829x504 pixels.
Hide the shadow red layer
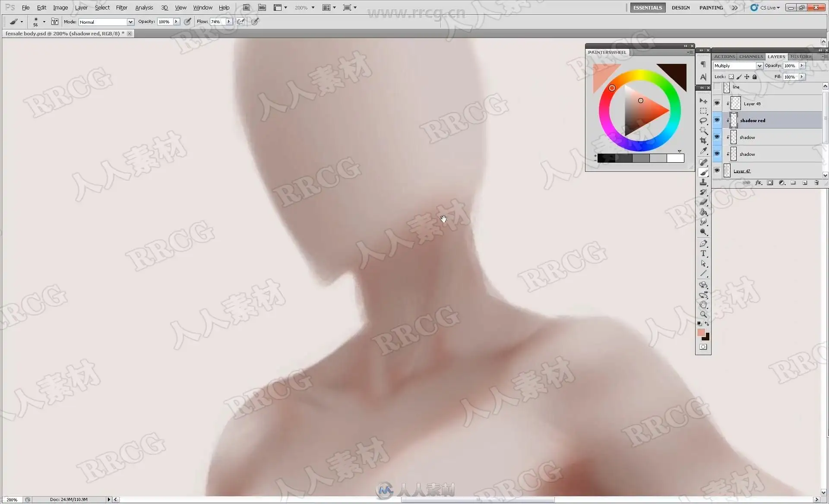[x=717, y=120]
